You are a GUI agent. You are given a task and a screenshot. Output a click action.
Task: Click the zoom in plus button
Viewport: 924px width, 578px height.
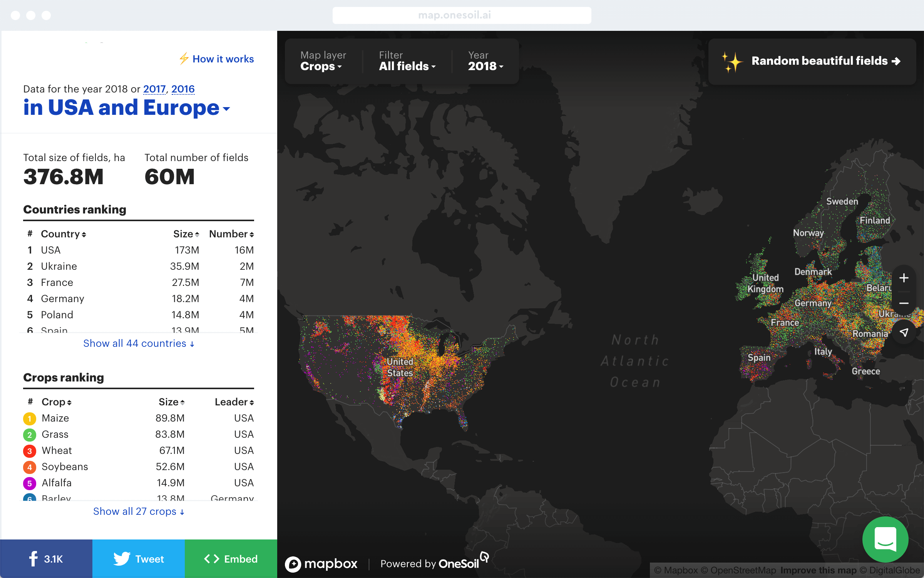point(904,278)
